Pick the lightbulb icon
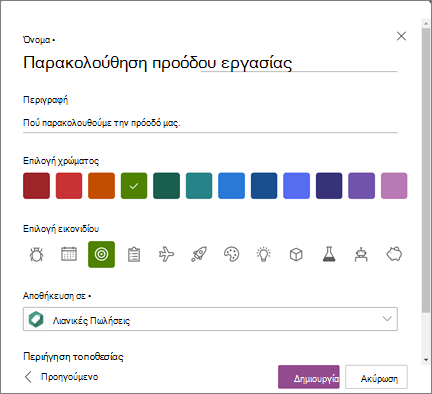432x394 pixels. [x=264, y=254]
